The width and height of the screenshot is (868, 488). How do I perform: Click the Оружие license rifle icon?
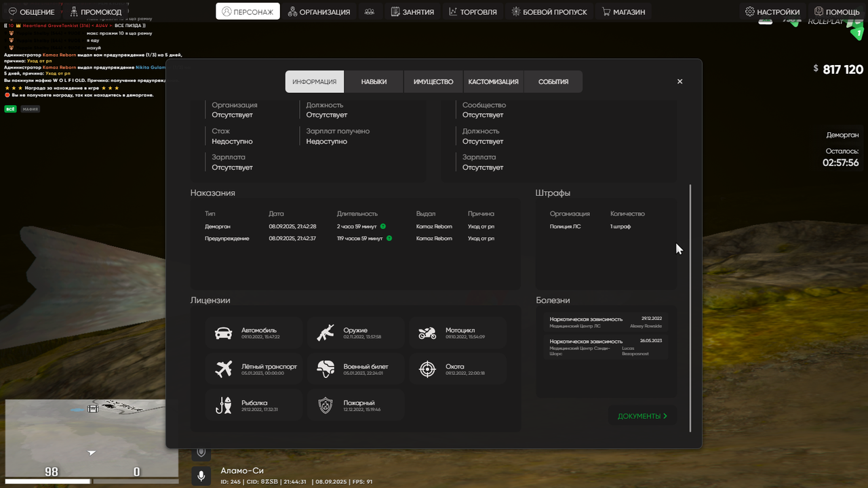click(325, 333)
